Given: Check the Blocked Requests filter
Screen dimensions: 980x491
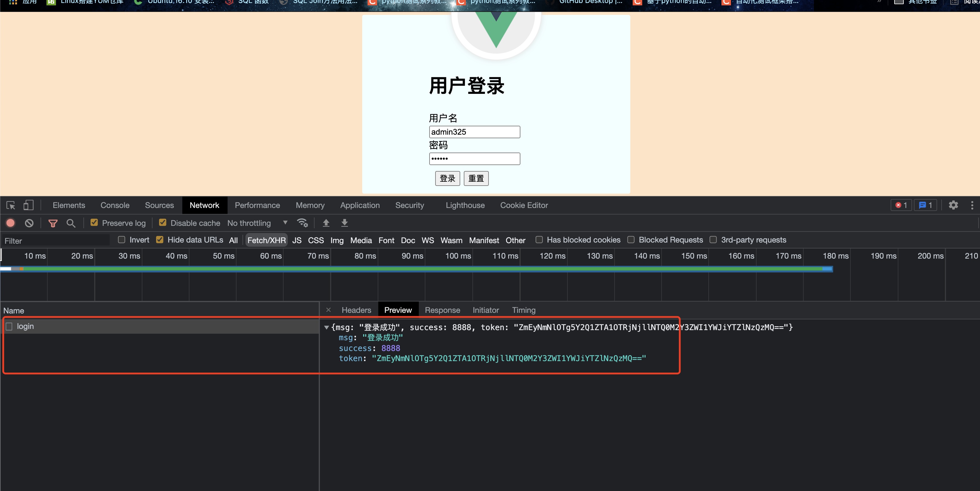Looking at the screenshot, I should pyautogui.click(x=631, y=240).
